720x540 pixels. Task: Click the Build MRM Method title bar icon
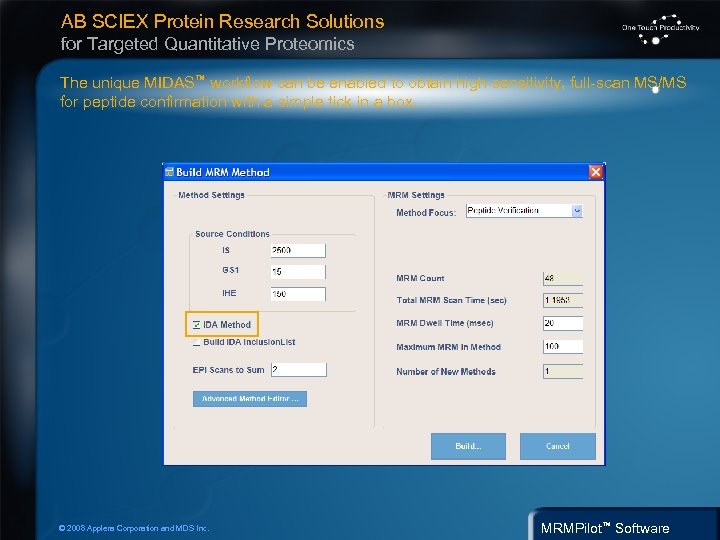point(169,172)
